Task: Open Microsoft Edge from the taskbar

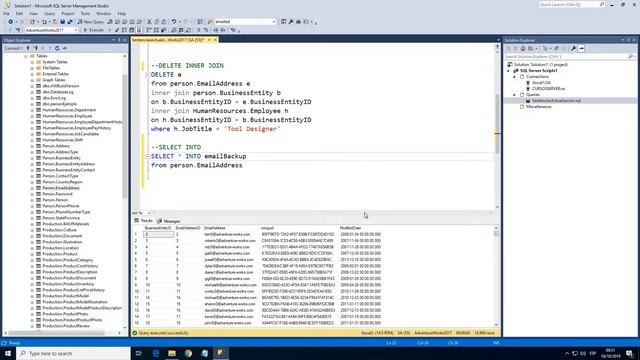Action: point(156,353)
